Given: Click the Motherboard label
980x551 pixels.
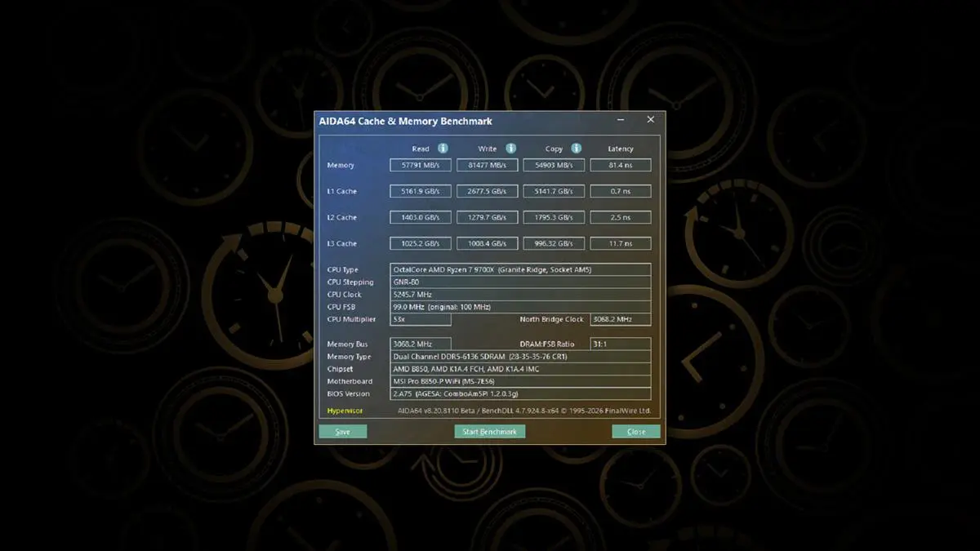Looking at the screenshot, I should [350, 381].
